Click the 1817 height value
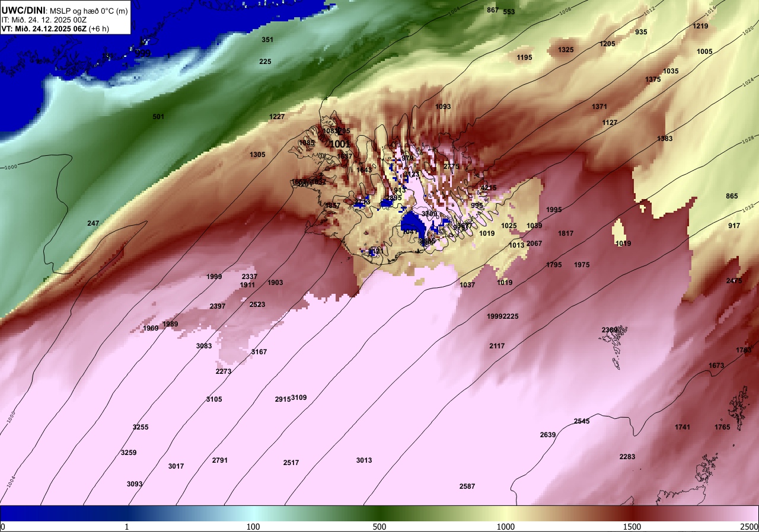 click(x=566, y=233)
